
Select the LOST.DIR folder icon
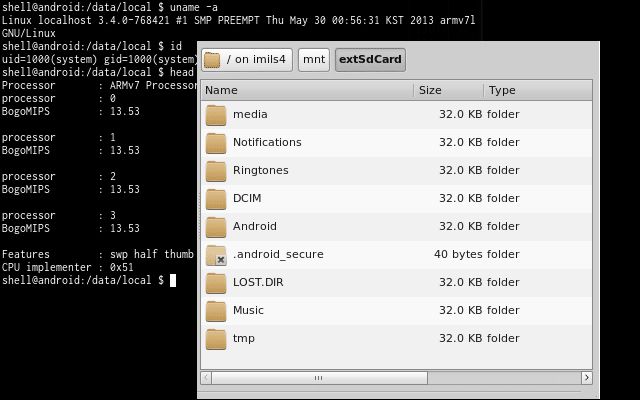216,282
